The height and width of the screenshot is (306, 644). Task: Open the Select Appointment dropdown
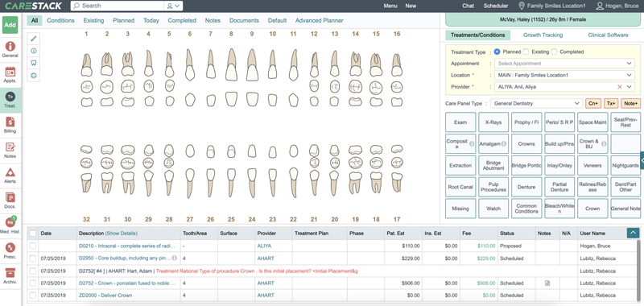564,64
